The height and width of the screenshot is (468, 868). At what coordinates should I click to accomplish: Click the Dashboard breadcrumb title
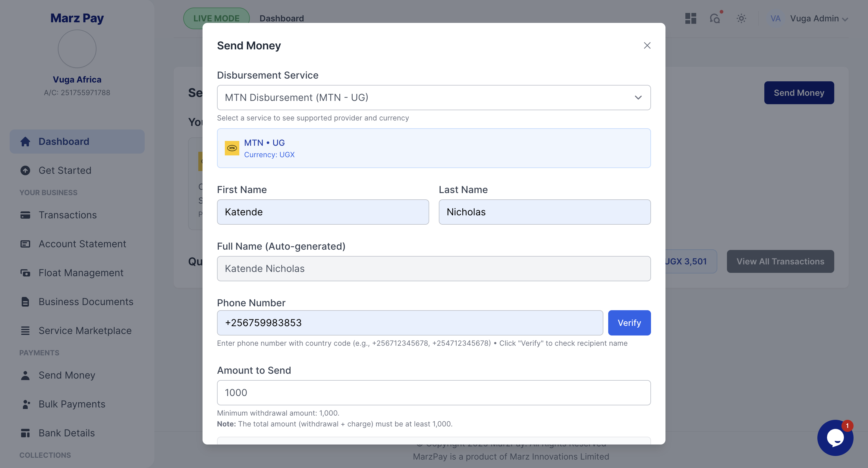[x=281, y=18]
